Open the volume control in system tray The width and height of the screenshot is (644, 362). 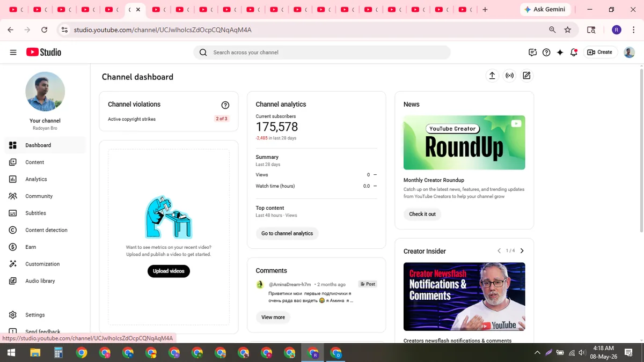(x=583, y=353)
